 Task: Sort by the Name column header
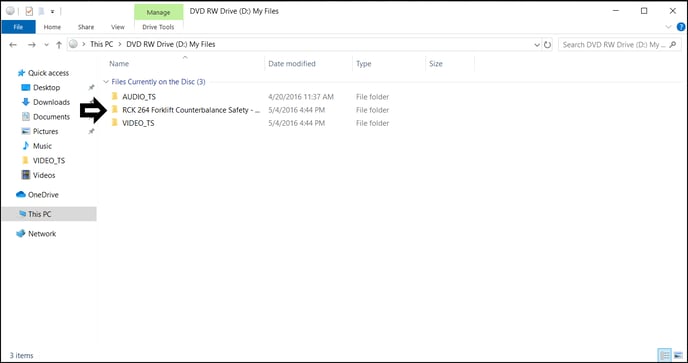coord(119,64)
